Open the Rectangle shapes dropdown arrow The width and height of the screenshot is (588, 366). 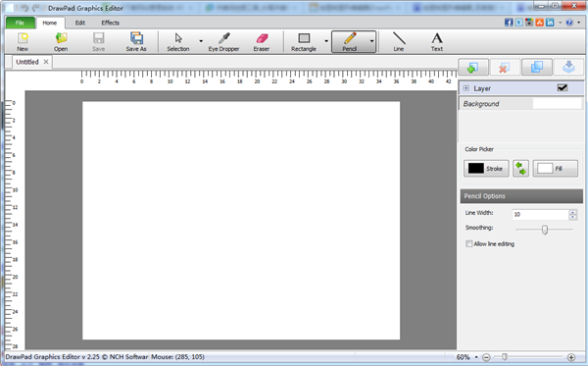click(326, 41)
